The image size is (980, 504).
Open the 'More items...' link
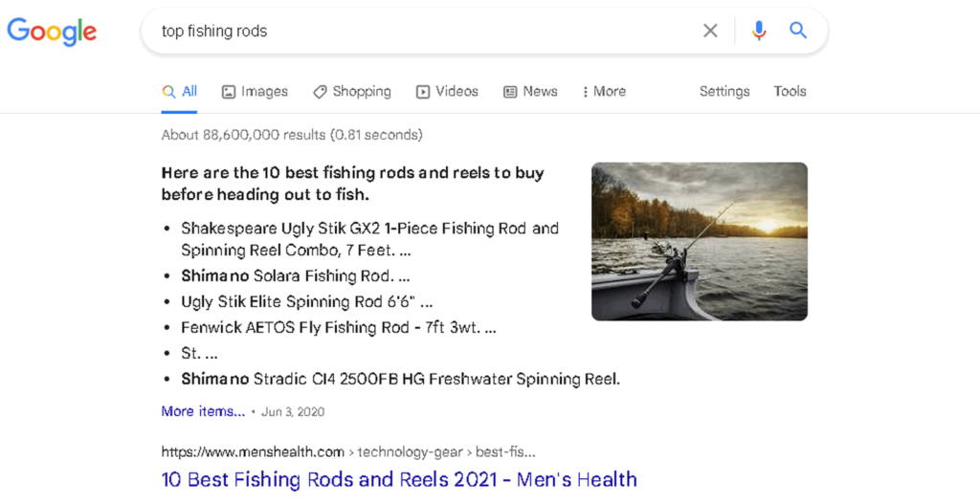coord(203,411)
